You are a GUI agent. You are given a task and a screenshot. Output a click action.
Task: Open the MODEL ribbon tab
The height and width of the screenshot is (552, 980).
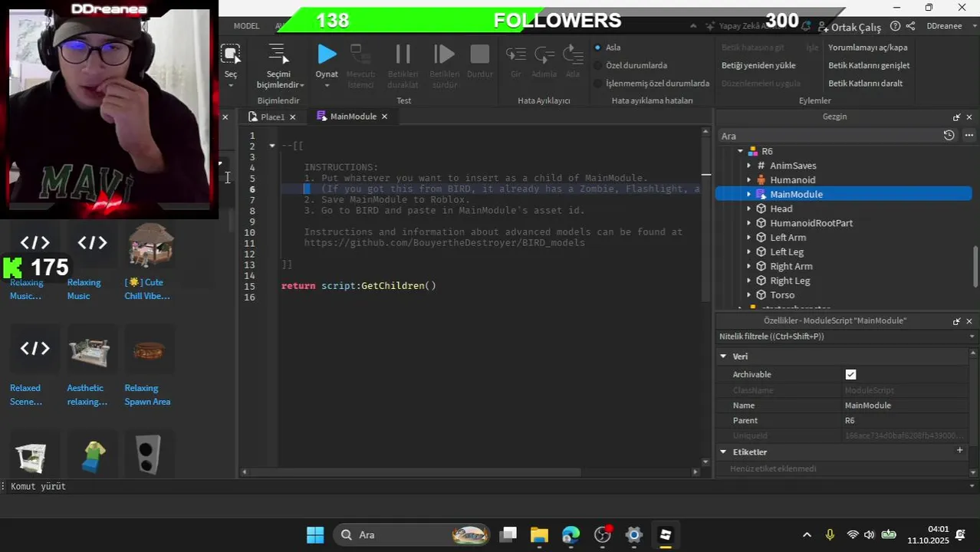(x=246, y=26)
